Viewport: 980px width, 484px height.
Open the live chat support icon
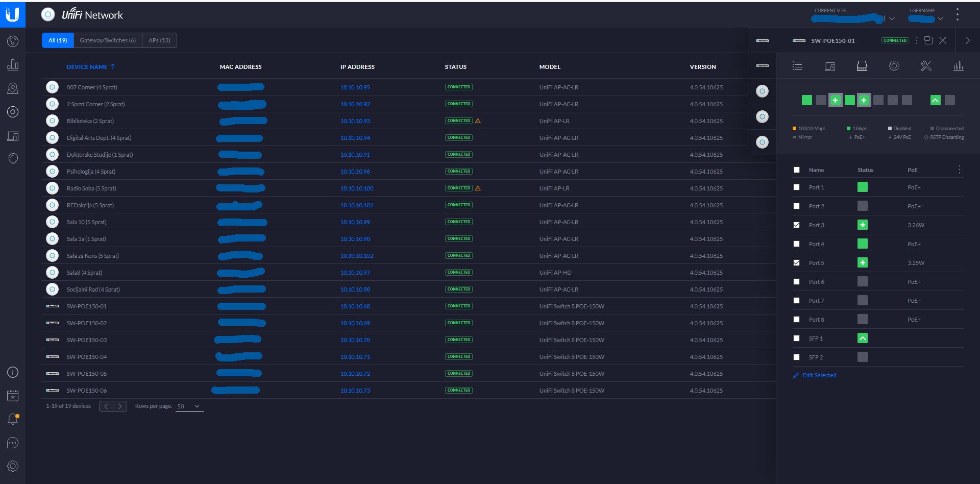[13, 443]
